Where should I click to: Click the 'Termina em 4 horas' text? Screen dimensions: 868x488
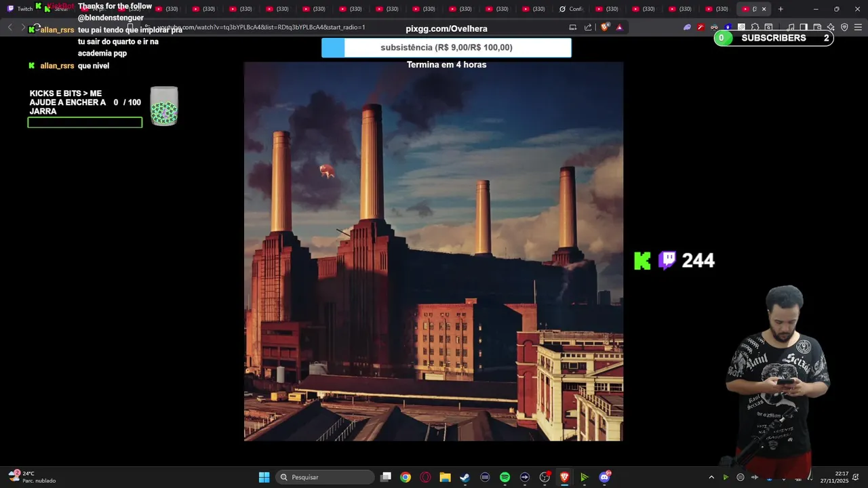pyautogui.click(x=446, y=64)
